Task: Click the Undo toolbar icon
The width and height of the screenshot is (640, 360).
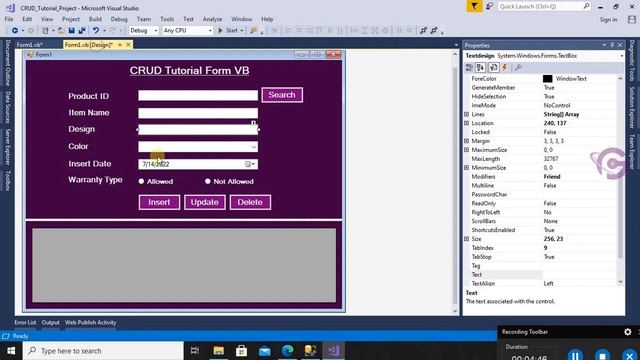Action: click(96, 31)
